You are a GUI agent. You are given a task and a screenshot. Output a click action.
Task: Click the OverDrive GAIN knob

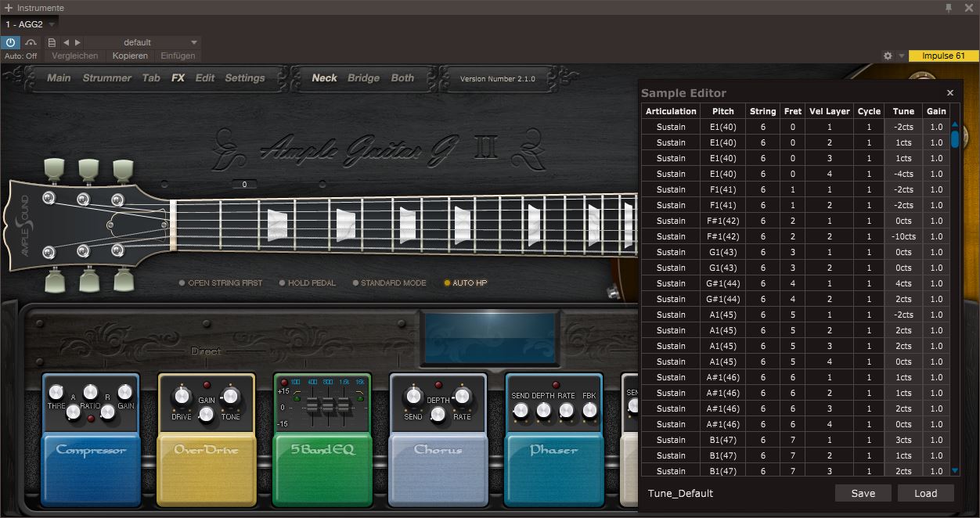click(207, 415)
